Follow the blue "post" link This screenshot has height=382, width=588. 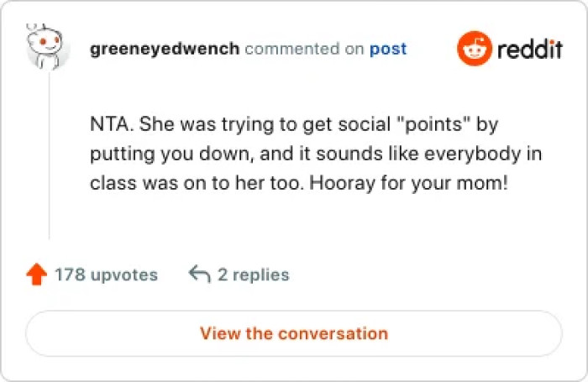tap(388, 49)
